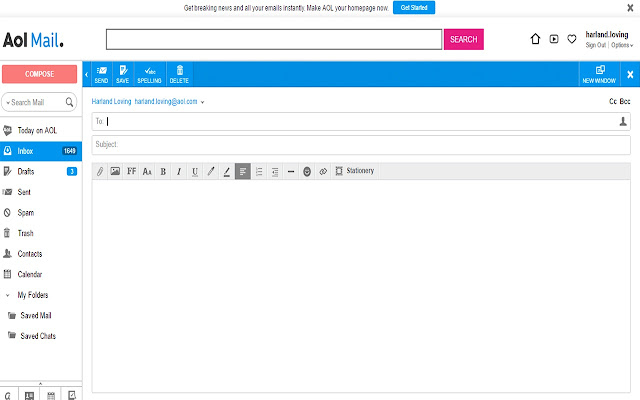The height and width of the screenshot is (400, 640).
Task: Focus the top web search box
Action: pos(274,39)
